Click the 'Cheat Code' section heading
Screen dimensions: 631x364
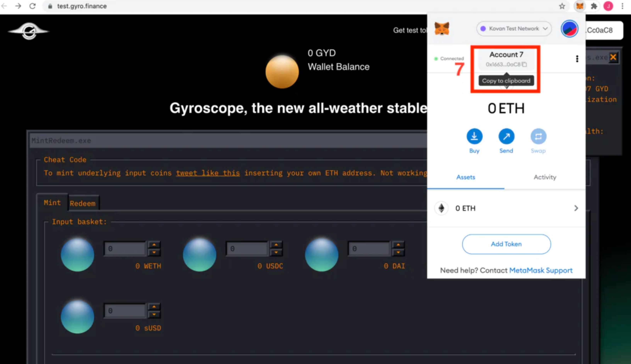[x=65, y=160]
